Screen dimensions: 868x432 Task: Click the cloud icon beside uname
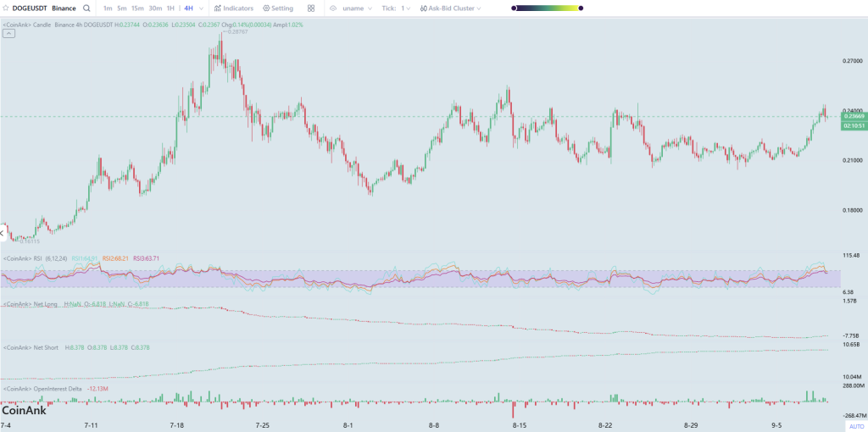coord(333,8)
